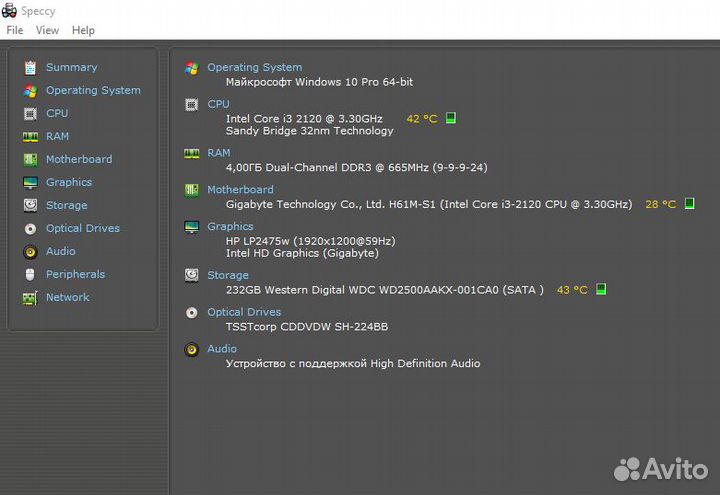Screen dimensions: 720x495
Task: Click the Network card icon in sidebar
Action: 30,298
